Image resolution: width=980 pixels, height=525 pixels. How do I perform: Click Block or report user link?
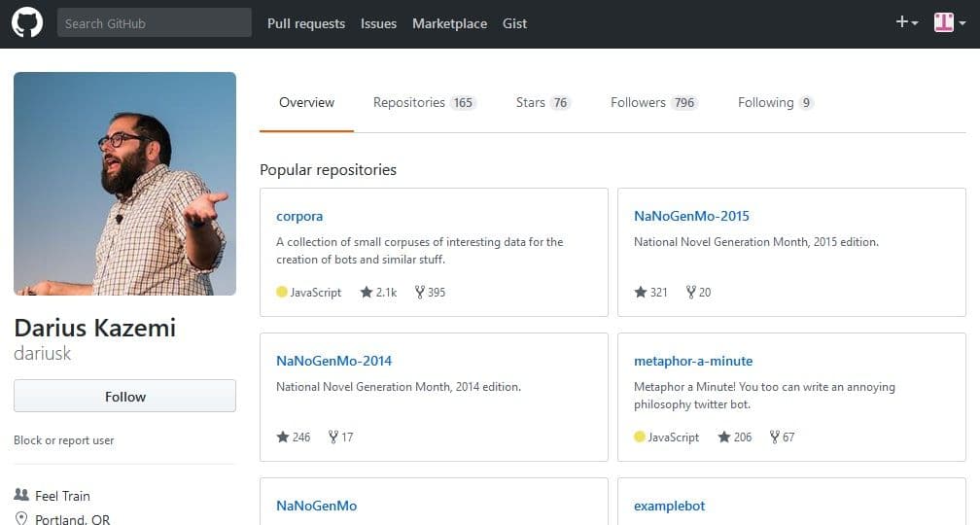[64, 440]
